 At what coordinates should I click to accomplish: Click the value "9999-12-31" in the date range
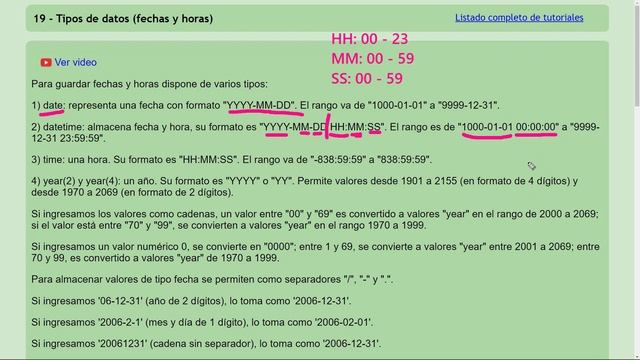point(468,105)
